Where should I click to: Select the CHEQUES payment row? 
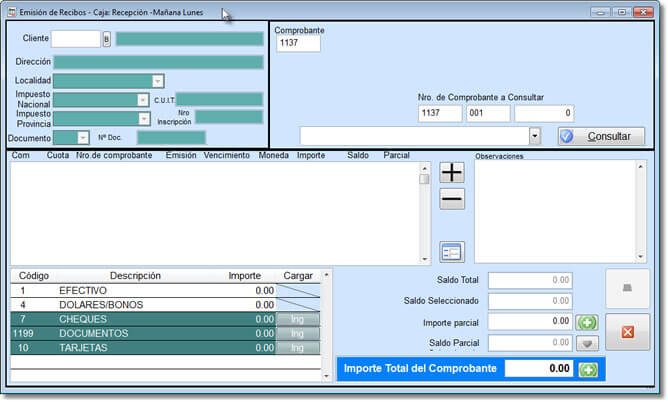pyautogui.click(x=165, y=319)
